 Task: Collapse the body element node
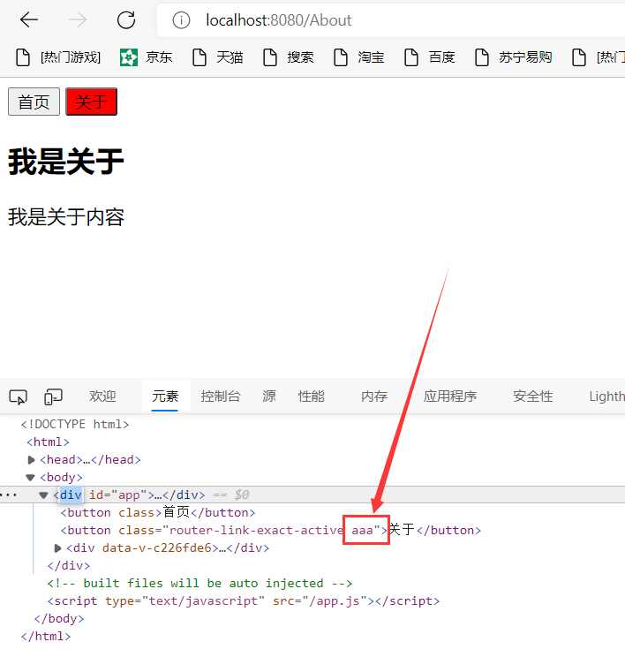pos(30,478)
